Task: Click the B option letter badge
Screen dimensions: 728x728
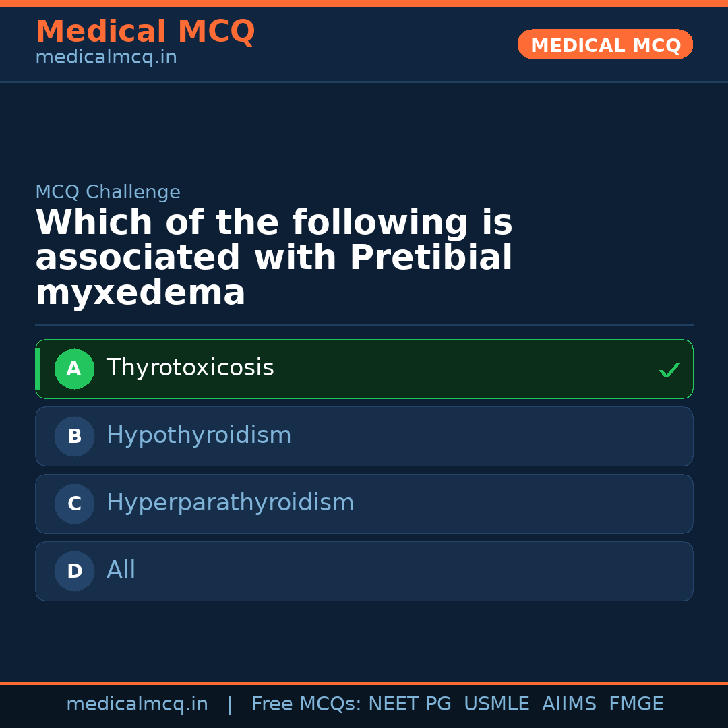Action: click(74, 436)
